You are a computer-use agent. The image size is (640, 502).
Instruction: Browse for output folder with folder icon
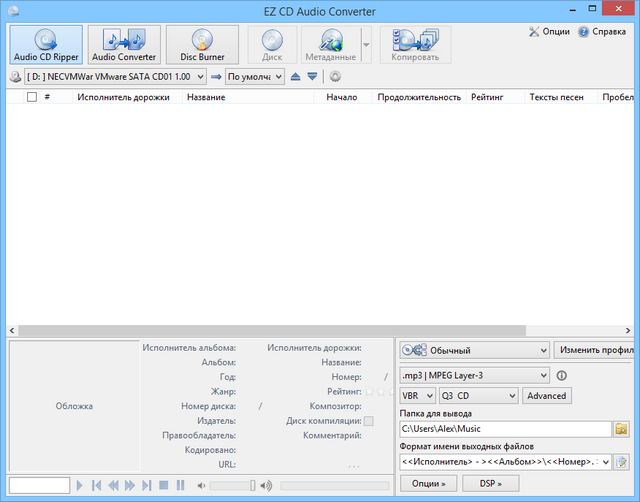tap(621, 429)
